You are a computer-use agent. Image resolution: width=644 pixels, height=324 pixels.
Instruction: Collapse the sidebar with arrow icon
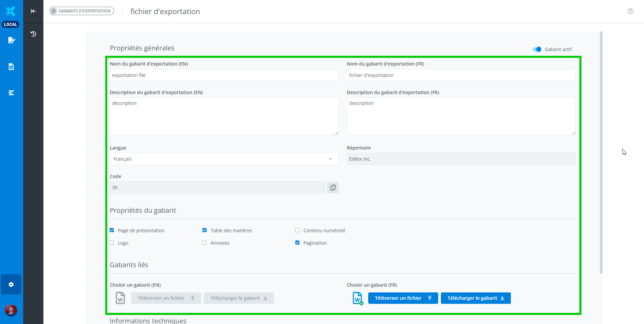point(33,11)
